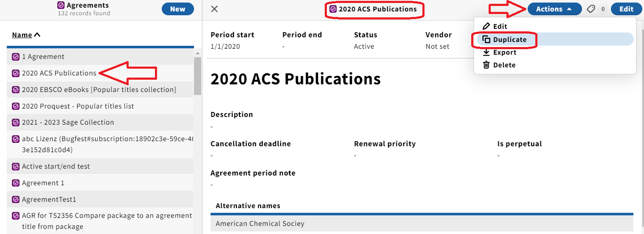644x234 pixels.
Task: Click the icon beside AGR for T52356 row
Action: 16,216
